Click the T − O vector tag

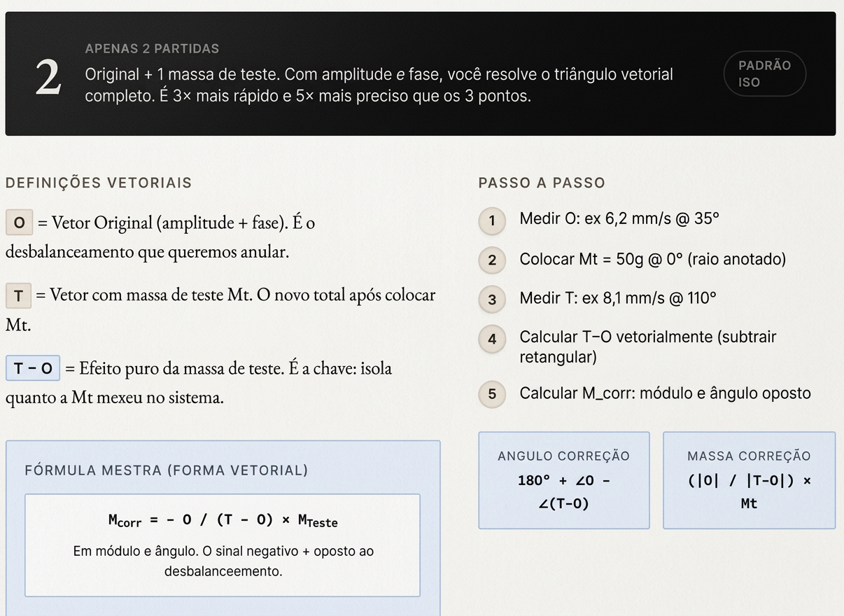33,368
